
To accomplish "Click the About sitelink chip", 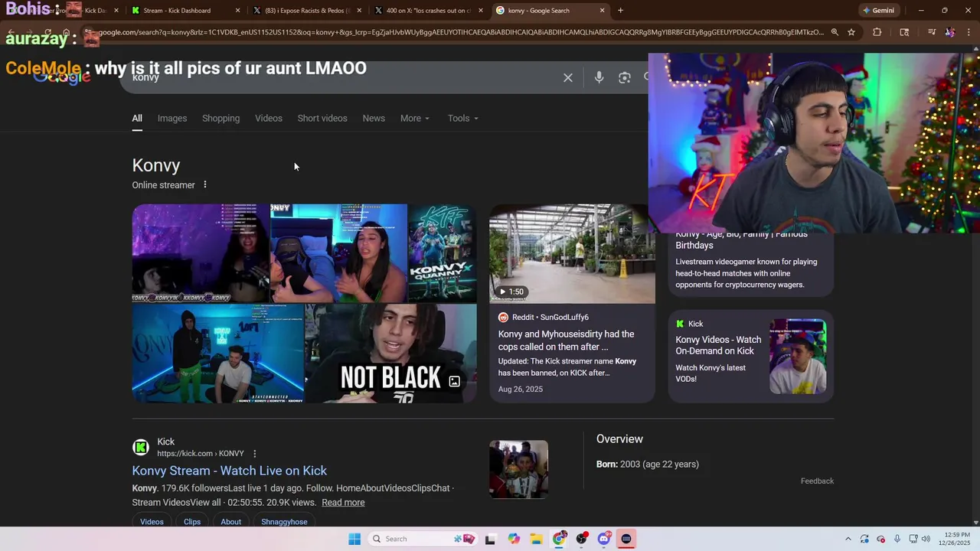I will [231, 522].
